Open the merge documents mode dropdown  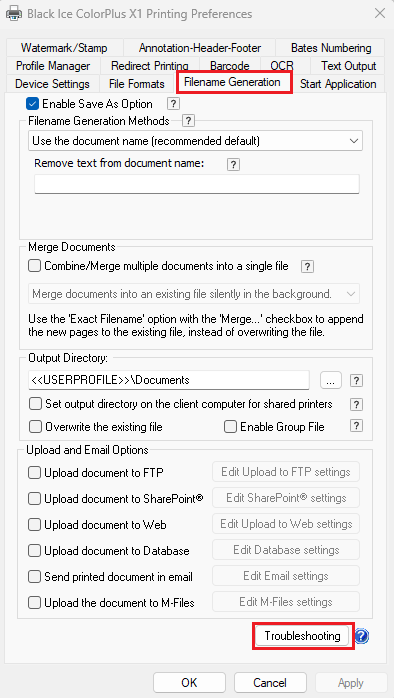click(194, 294)
